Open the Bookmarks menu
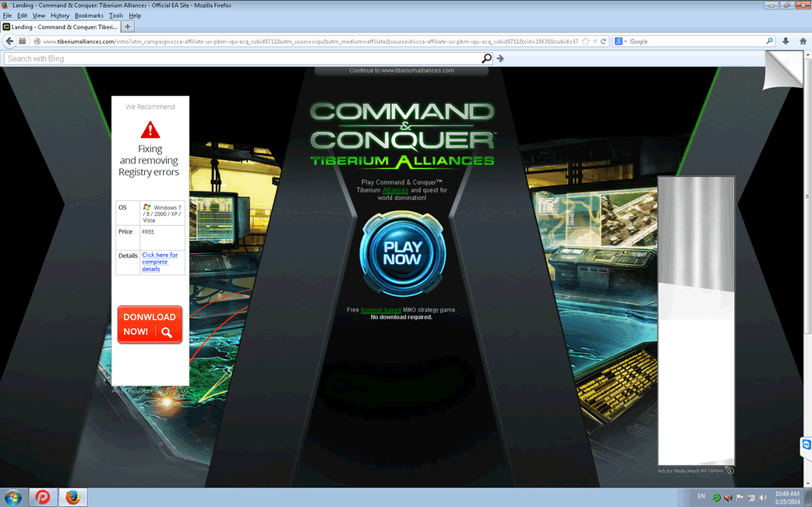The width and height of the screenshot is (812, 507). pyautogui.click(x=89, y=16)
